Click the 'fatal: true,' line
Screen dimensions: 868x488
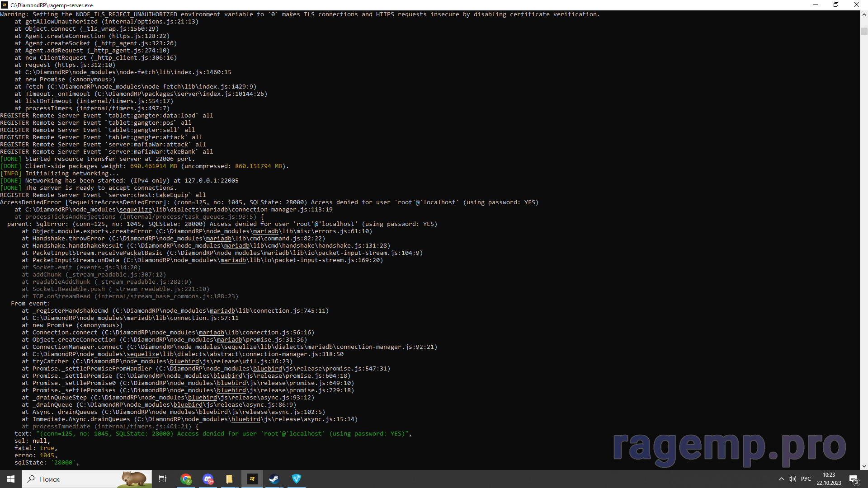point(36,448)
